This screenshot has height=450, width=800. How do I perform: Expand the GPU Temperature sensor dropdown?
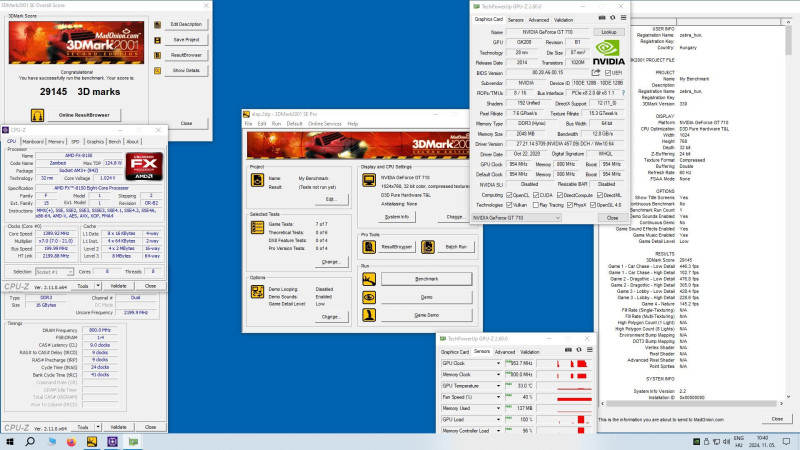[x=498, y=386]
